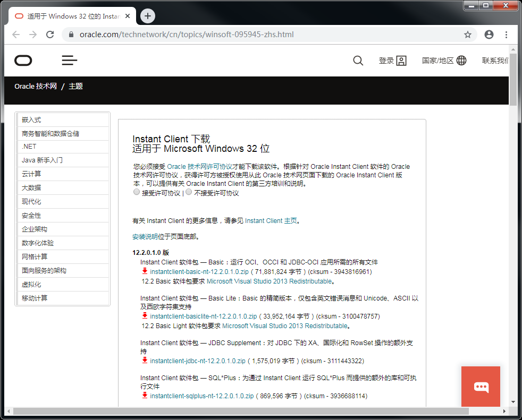Click download arrow beside instantclient-sqlplus-nt zip
522x420 pixels.
coord(145,396)
